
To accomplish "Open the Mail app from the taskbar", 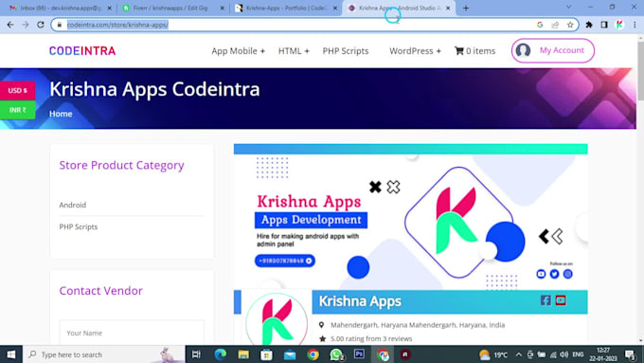I will tap(290, 354).
